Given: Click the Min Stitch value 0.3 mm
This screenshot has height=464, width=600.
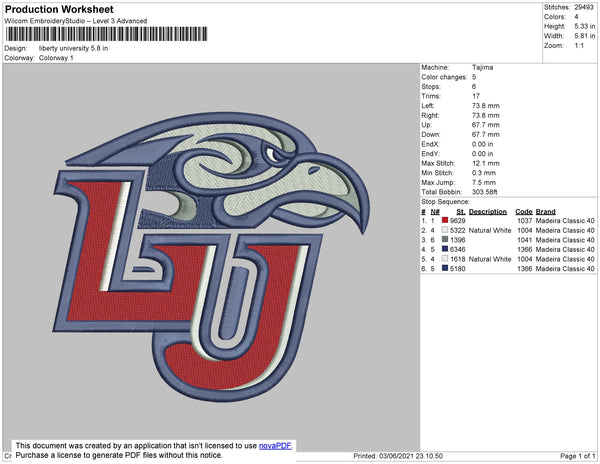Looking at the screenshot, I should (x=484, y=173).
